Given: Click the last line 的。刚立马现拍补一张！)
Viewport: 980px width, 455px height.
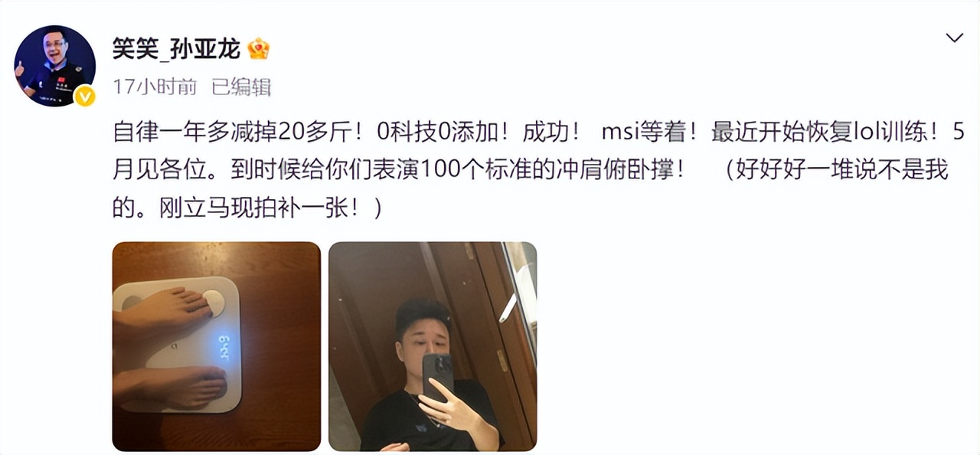Looking at the screenshot, I should tap(247, 208).
